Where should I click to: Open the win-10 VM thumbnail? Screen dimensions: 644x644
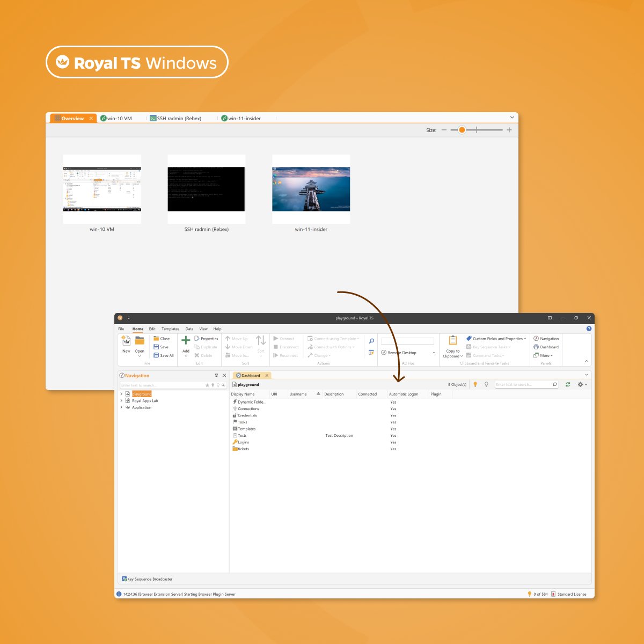coord(102,189)
